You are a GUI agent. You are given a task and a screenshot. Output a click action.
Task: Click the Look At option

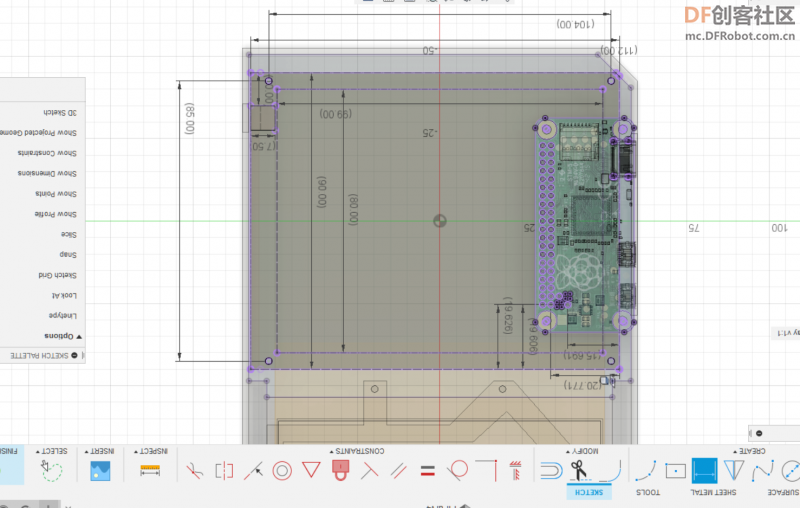pos(64,296)
